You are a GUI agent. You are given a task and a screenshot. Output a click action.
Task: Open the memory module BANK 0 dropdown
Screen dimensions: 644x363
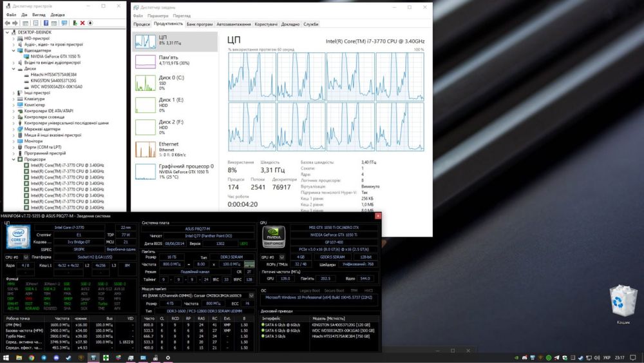pyautogui.click(x=251, y=295)
